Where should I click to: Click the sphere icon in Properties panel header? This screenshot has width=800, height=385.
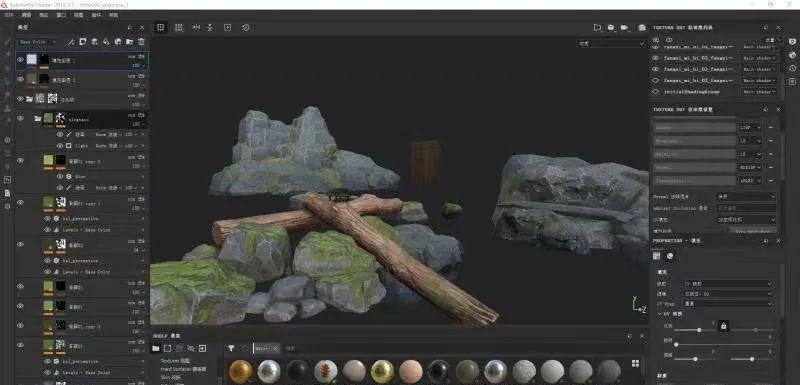pyautogui.click(x=670, y=256)
